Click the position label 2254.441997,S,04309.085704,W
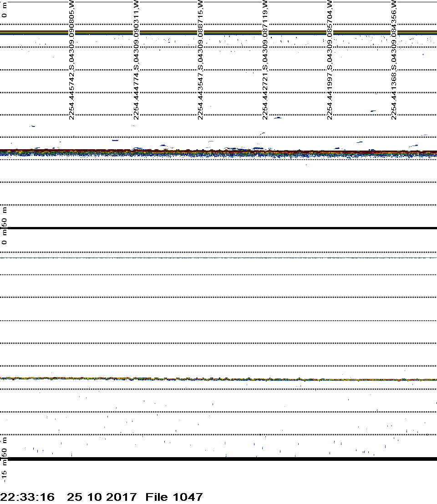437x504 pixels. [330, 60]
